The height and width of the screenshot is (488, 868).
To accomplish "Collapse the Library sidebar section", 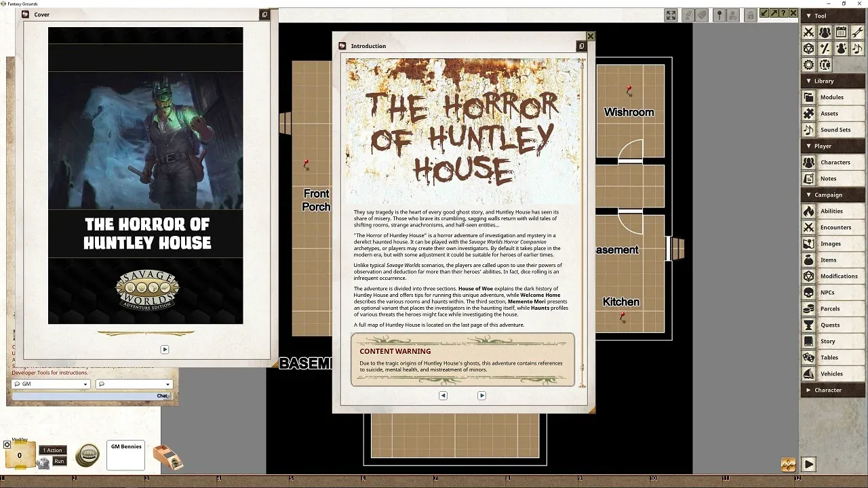I will coord(833,81).
